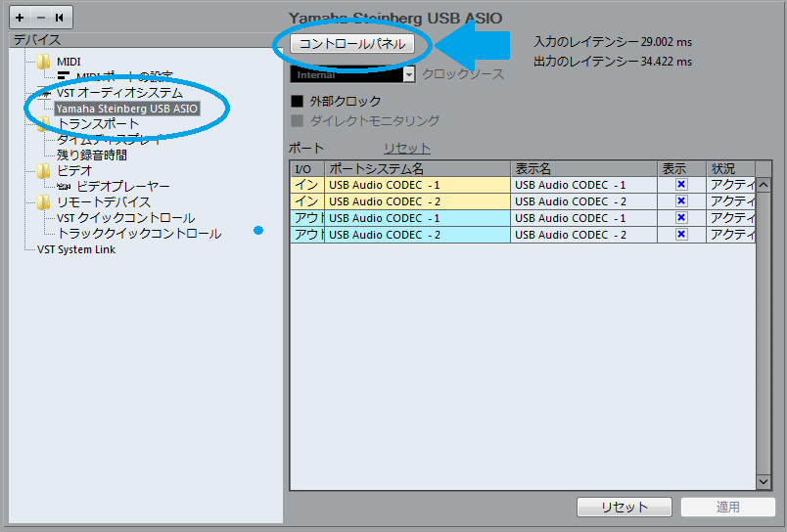Select the ビデオ folder icon
Screen dimensions: 787x532
click(x=44, y=170)
